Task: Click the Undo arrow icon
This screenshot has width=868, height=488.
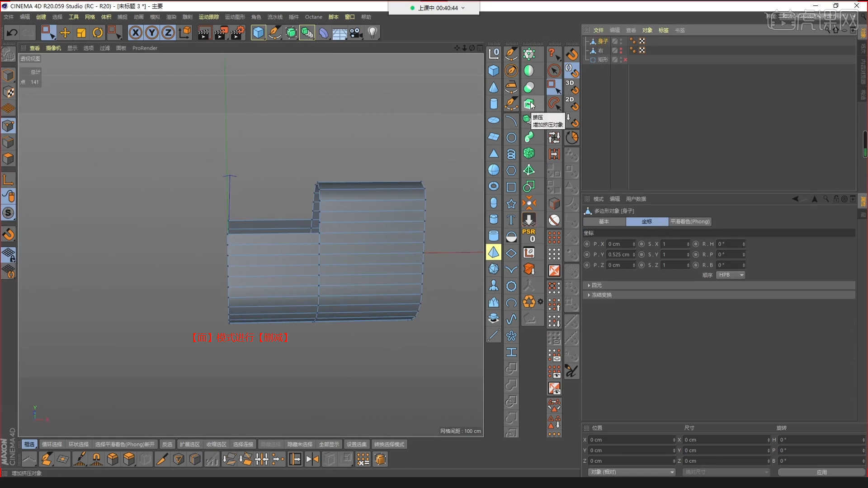Action: point(12,33)
